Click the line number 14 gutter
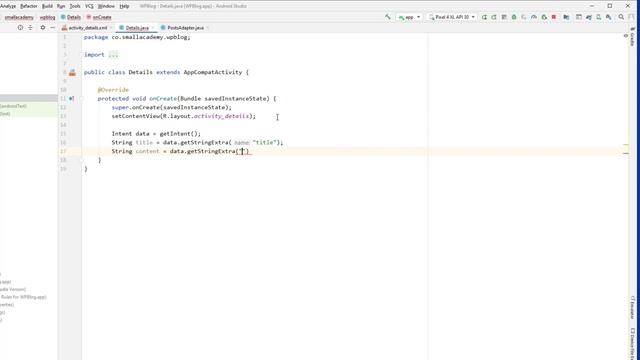 pyautogui.click(x=63, y=125)
